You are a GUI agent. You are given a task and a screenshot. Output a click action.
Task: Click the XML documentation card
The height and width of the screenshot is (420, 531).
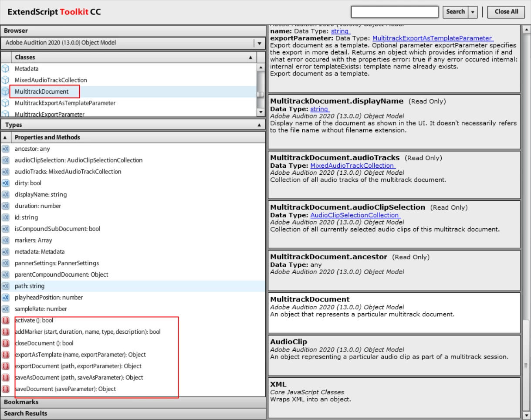pos(394,398)
